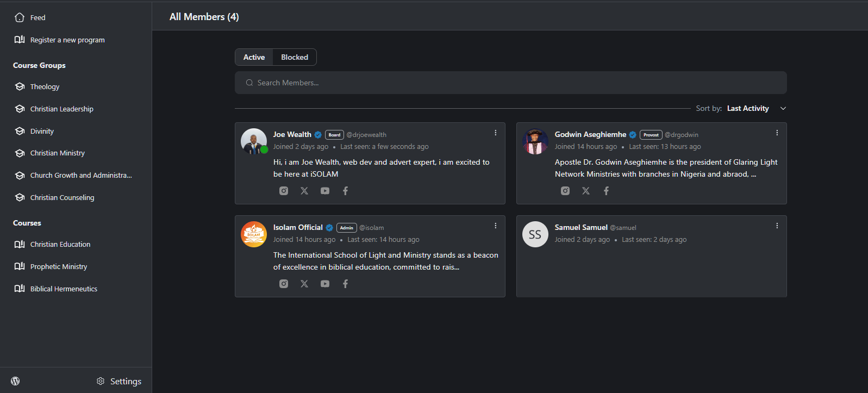Open Samuel Samuel's profile name link

pos(581,227)
